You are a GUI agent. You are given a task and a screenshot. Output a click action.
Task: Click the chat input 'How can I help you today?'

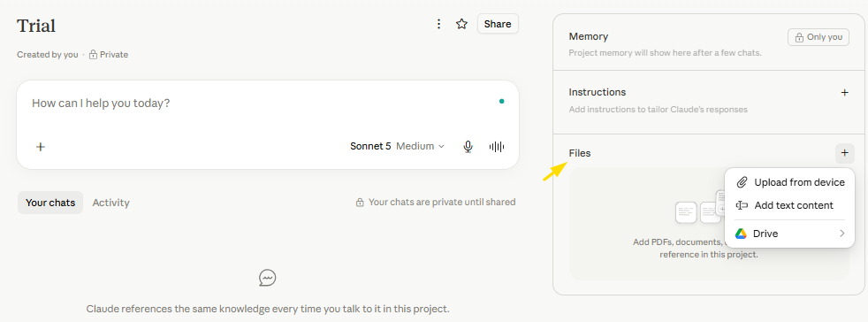(x=101, y=103)
